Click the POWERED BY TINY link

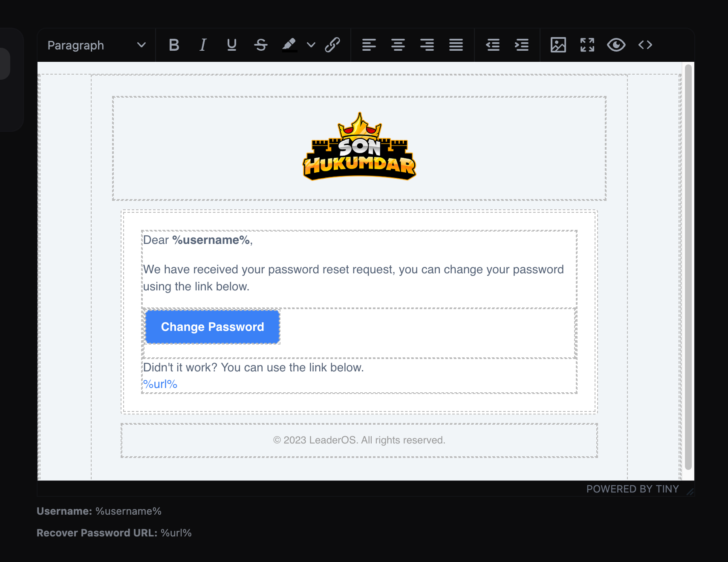(633, 489)
